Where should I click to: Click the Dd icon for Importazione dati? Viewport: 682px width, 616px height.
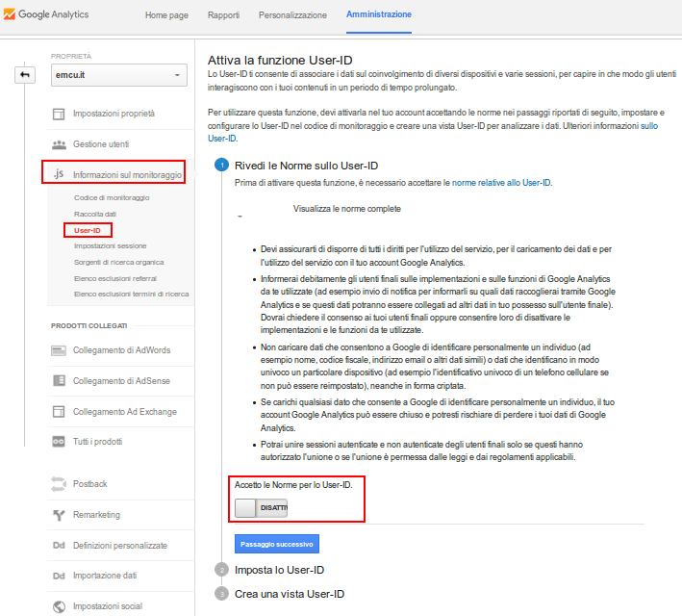click(x=59, y=576)
